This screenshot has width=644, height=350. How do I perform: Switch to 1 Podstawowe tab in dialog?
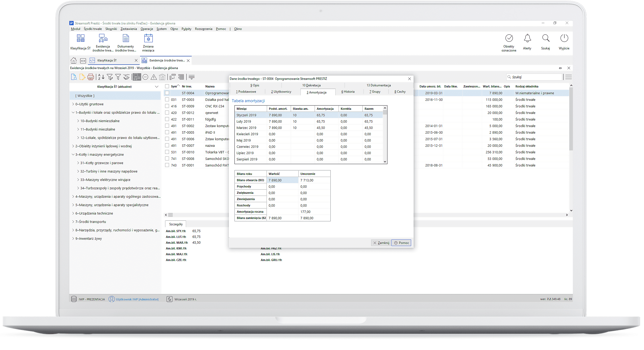[x=246, y=92]
